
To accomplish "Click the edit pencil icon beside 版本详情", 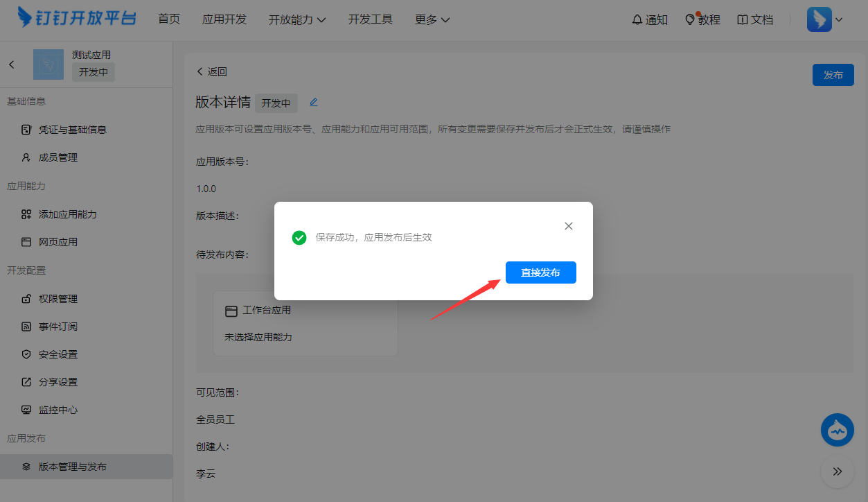I will coord(313,103).
